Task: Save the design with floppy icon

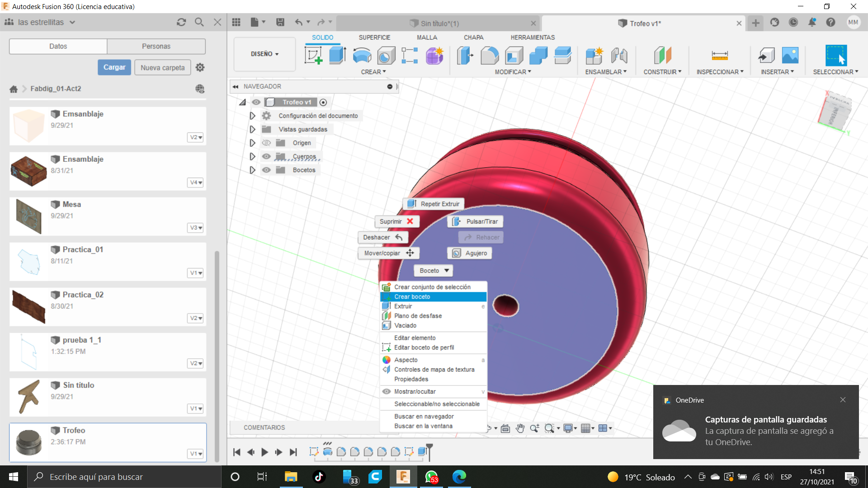Action: (x=280, y=22)
